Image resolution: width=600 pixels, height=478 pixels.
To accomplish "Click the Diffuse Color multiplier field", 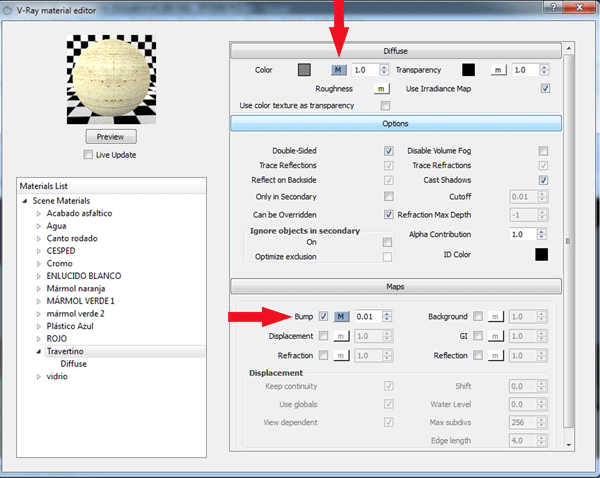I will pyautogui.click(x=366, y=70).
